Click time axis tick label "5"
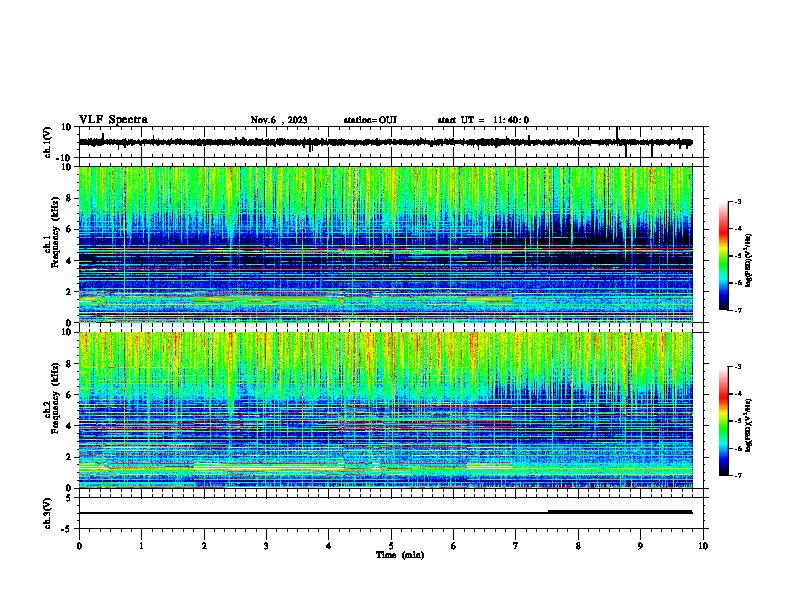 click(x=391, y=546)
